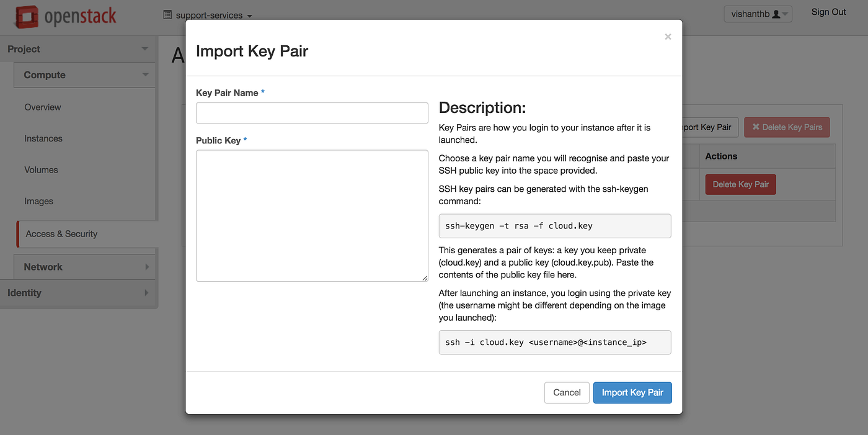Select the Access & Security tab

coord(61,234)
